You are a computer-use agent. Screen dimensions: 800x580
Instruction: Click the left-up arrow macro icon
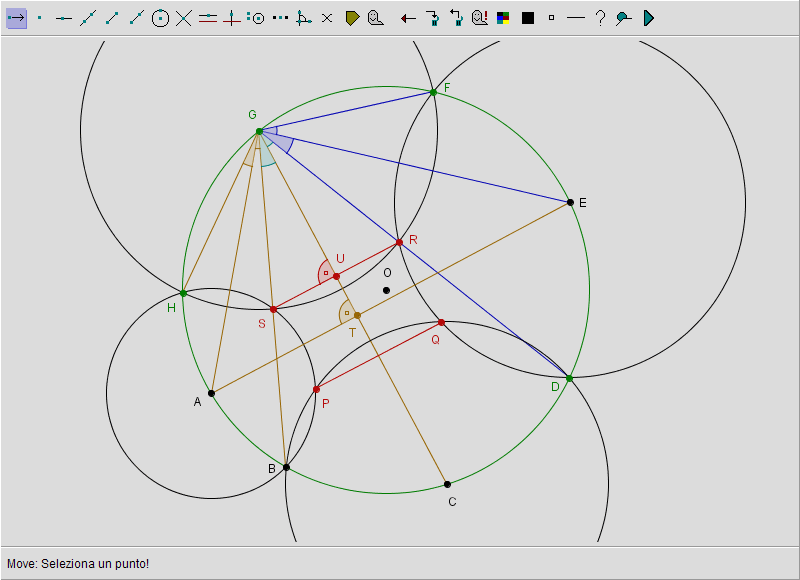click(x=456, y=18)
